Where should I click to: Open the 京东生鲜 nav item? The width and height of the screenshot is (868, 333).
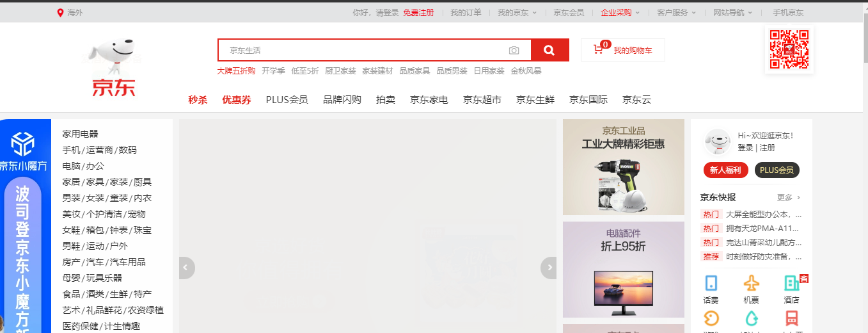pyautogui.click(x=535, y=100)
